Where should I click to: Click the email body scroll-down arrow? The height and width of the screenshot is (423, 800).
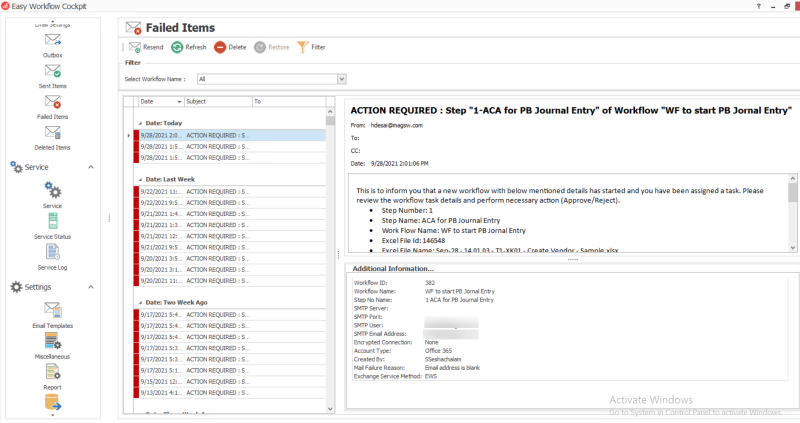[x=792, y=247]
